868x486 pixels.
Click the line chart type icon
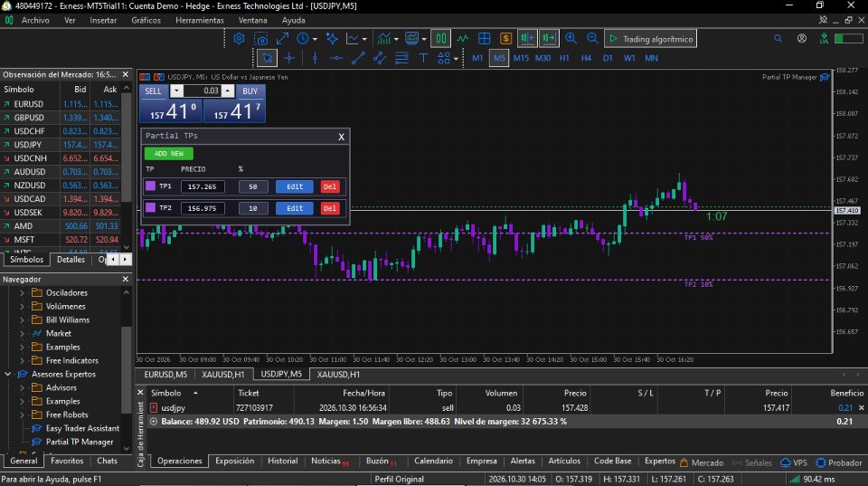[x=352, y=39]
